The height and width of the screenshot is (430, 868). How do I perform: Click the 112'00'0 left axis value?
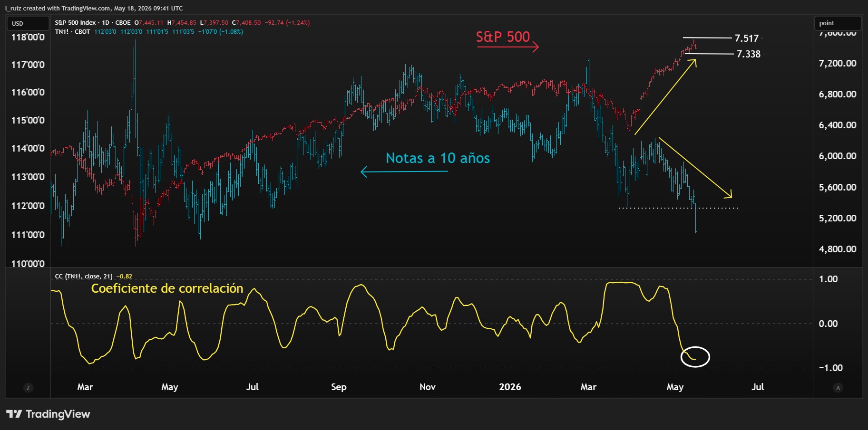click(28, 206)
